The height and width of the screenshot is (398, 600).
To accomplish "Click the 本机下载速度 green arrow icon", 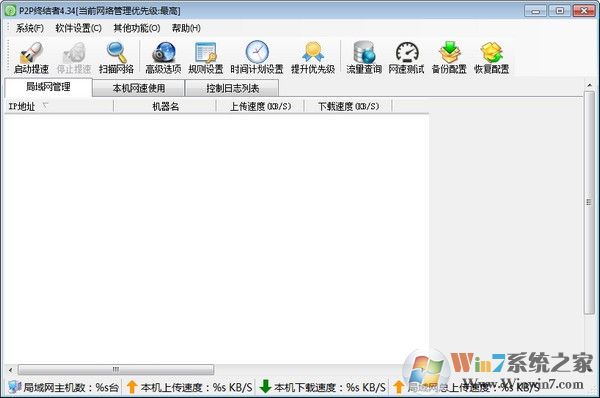I will click(x=265, y=387).
